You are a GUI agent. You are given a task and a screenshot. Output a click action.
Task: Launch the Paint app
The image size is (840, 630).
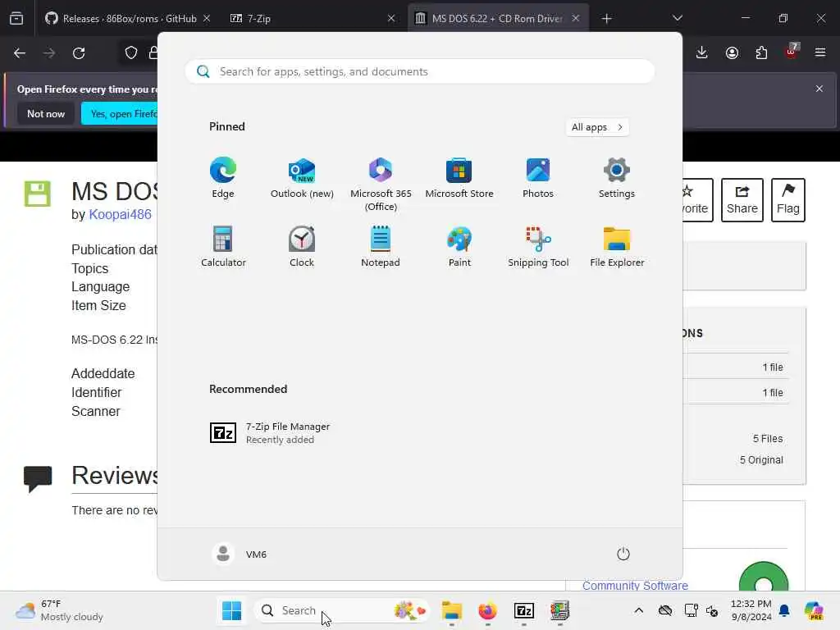[x=459, y=246]
